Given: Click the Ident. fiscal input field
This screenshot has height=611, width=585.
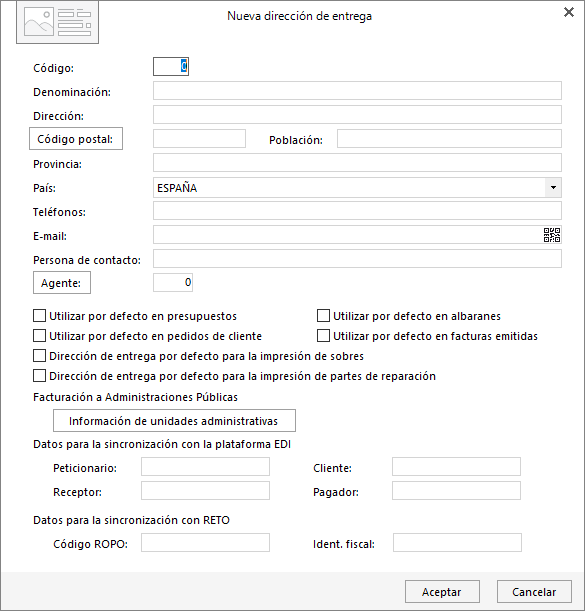Looking at the screenshot, I should coord(457,542).
